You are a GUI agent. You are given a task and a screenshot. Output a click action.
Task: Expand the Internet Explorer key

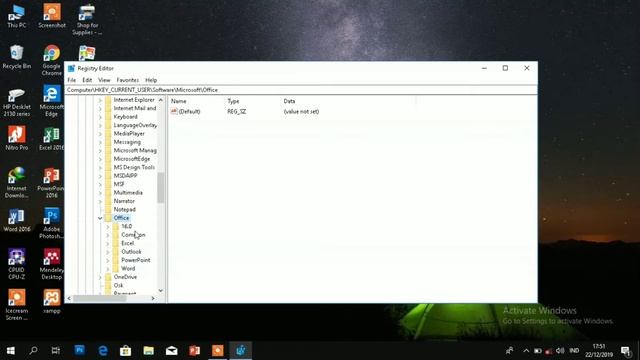click(x=100, y=100)
